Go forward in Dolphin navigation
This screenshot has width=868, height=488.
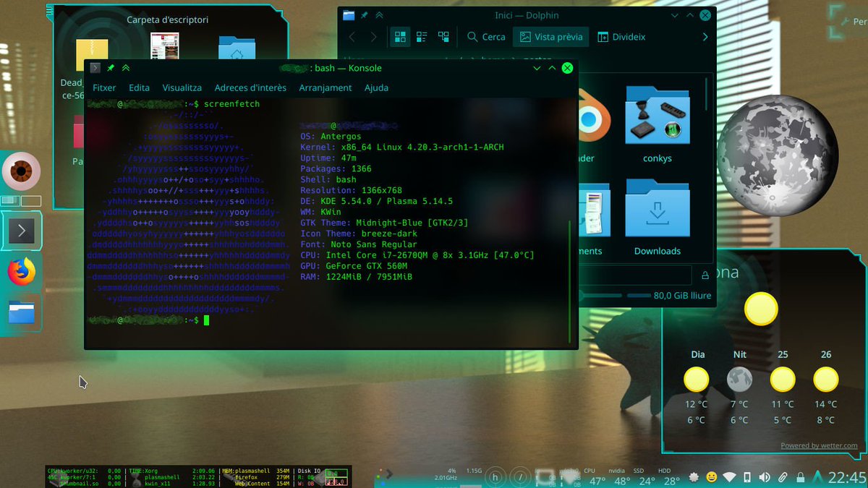click(373, 37)
